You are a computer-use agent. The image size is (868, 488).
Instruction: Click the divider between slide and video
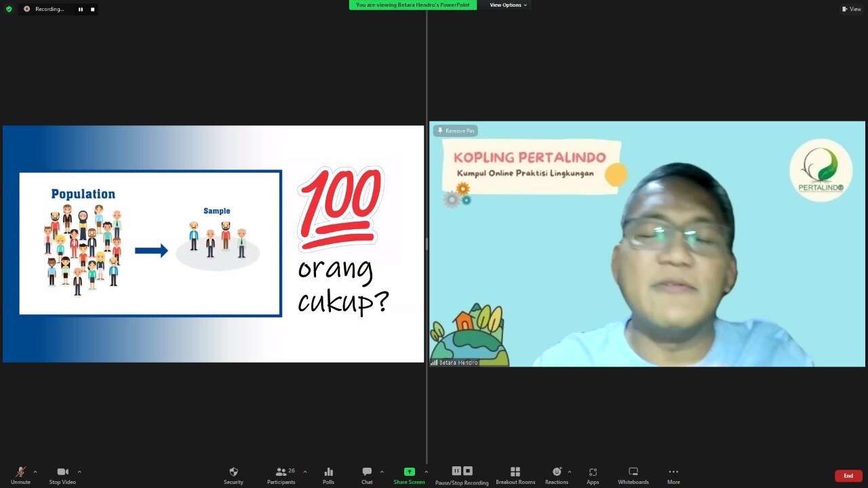click(427, 244)
